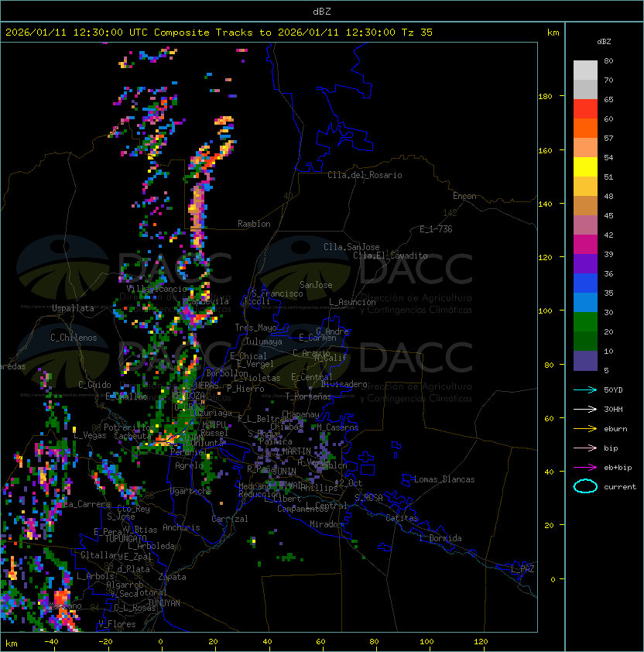The image size is (644, 652).
Task: Pick the red swatch below 65 dBZ
Action: tap(585, 109)
